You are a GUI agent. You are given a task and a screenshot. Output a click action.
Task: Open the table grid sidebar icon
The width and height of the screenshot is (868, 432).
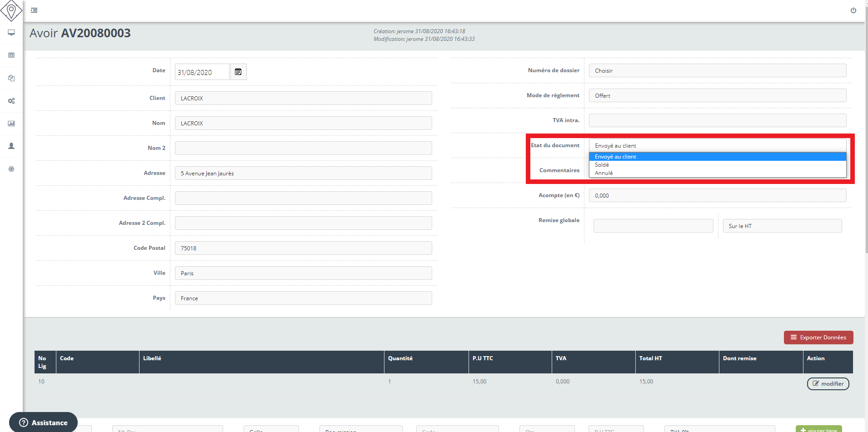11,55
